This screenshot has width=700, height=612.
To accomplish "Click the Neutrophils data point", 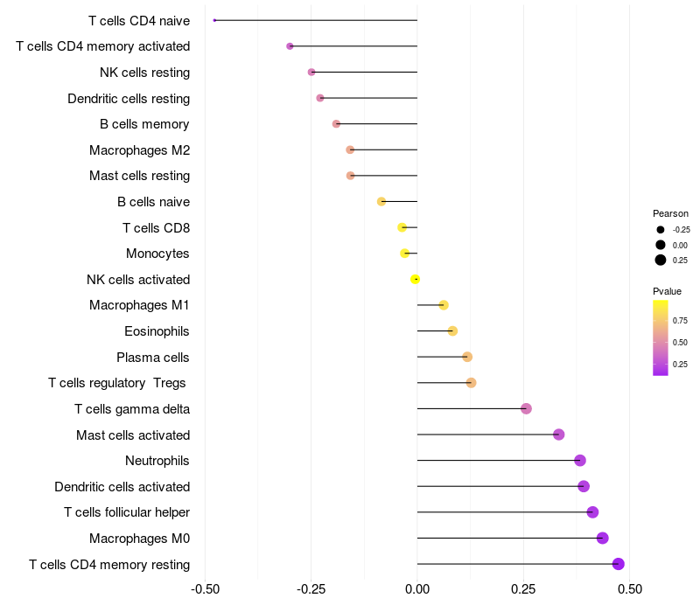I will (580, 461).
